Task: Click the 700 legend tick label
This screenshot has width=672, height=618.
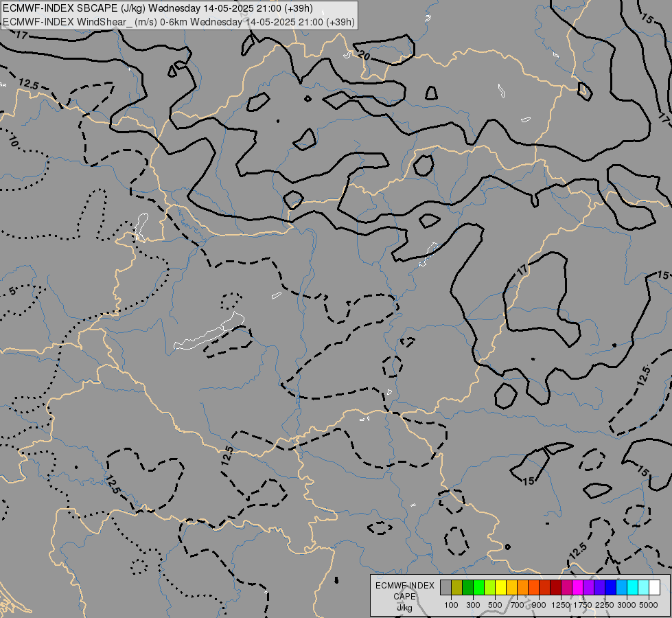Action: click(x=518, y=605)
